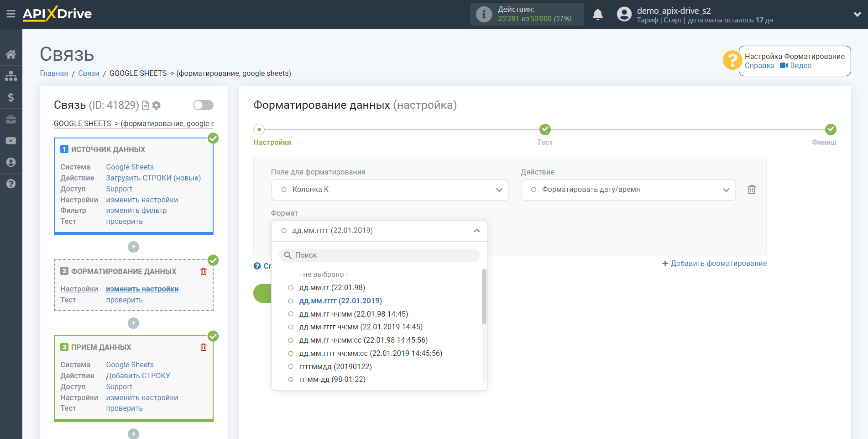Image resolution: width=868 pixels, height=439 pixels.
Task: Click the yellow question mark help icon
Action: 732,60
